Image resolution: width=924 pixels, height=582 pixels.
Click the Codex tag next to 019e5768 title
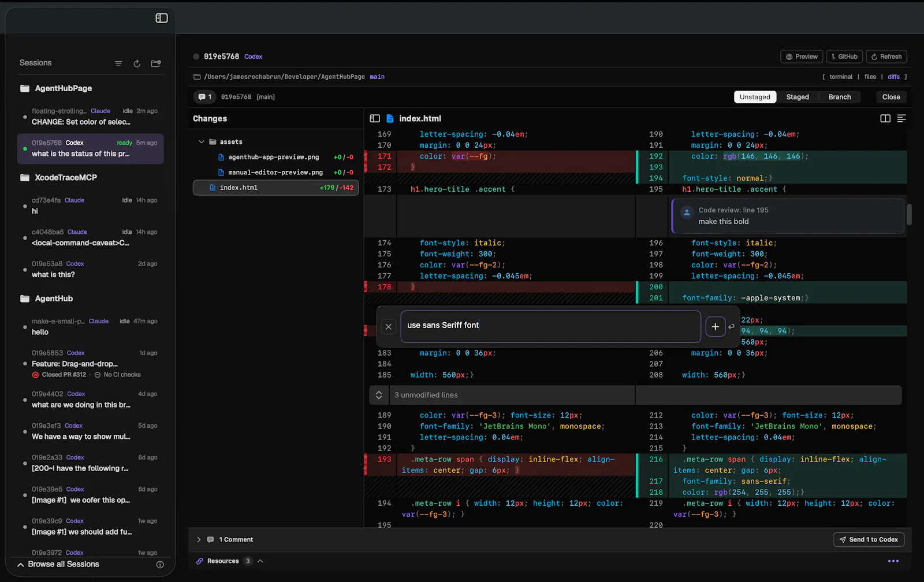(x=253, y=57)
